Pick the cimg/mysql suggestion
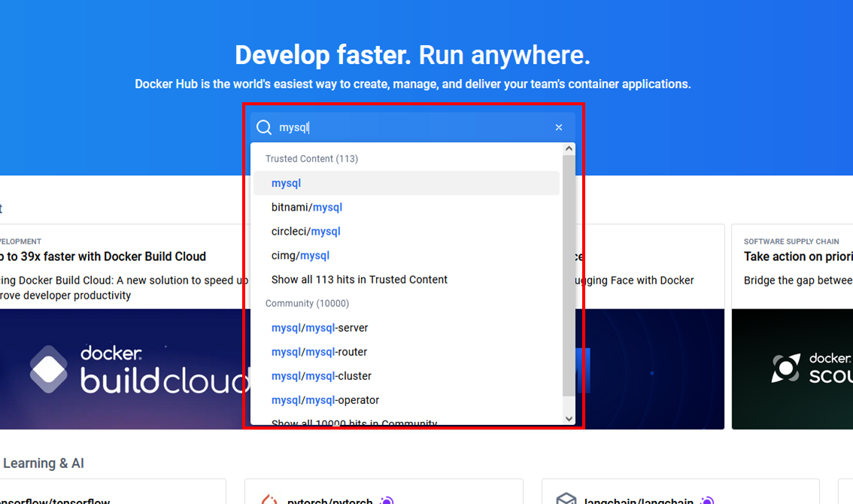This screenshot has height=504, width=853. click(x=406, y=255)
